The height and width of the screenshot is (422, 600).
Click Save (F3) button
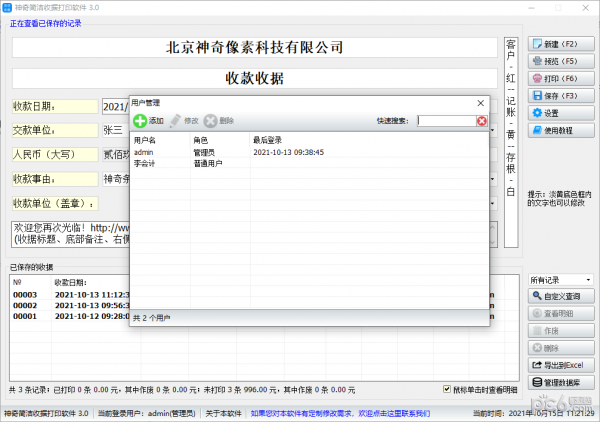click(561, 96)
